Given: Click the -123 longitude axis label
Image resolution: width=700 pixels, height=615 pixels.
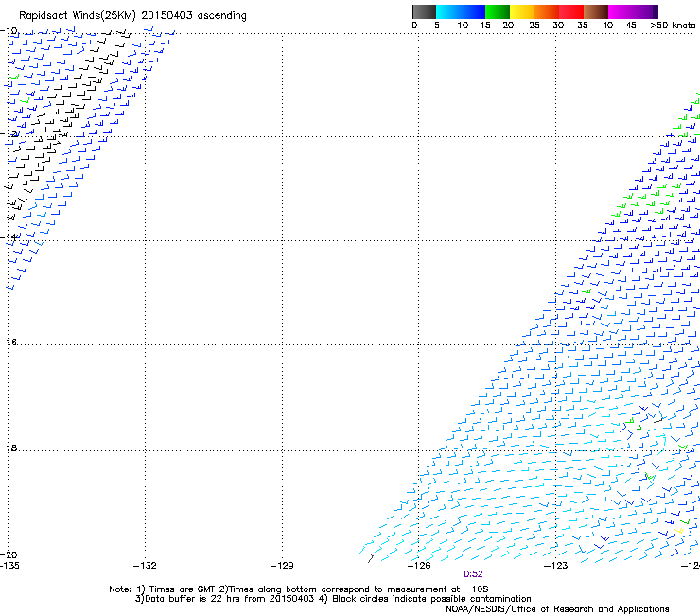Looking at the screenshot, I should [556, 566].
